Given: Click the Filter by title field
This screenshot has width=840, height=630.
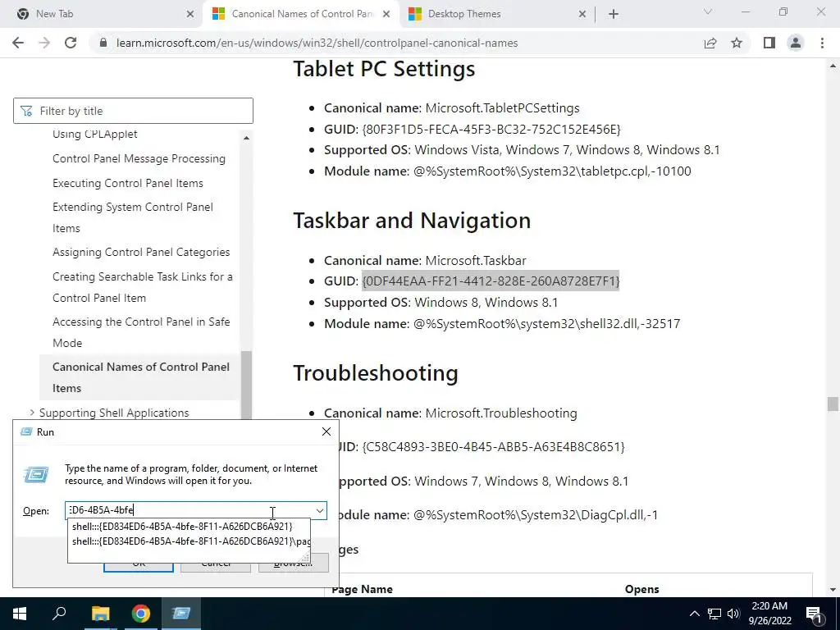Looking at the screenshot, I should coord(133,111).
